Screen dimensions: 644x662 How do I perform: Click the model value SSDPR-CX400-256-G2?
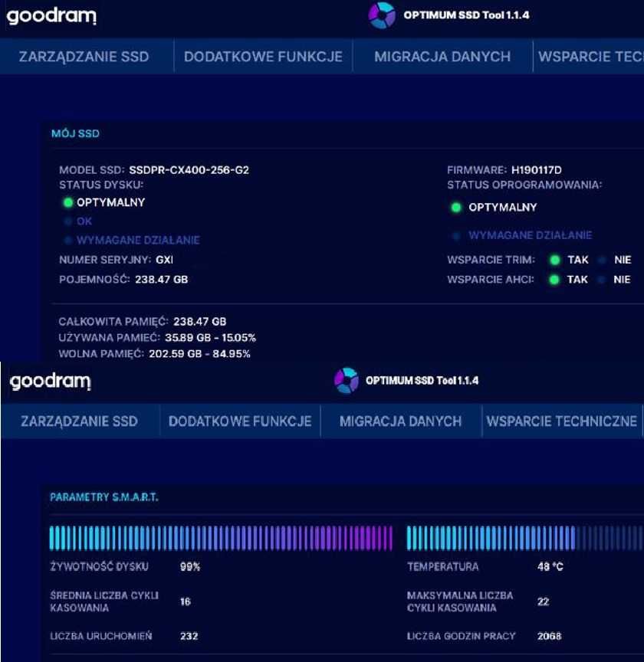pyautogui.click(x=189, y=170)
